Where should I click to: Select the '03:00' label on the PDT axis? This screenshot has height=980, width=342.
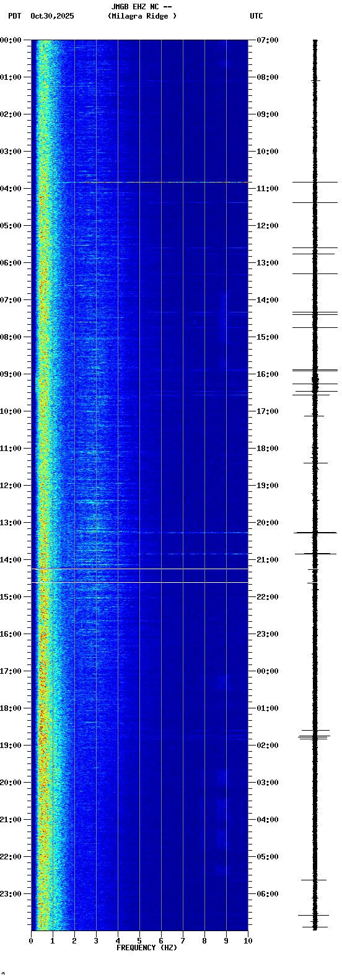coord(11,152)
